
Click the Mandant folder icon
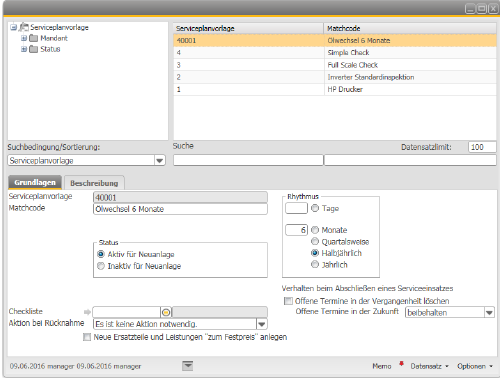tap(33, 38)
